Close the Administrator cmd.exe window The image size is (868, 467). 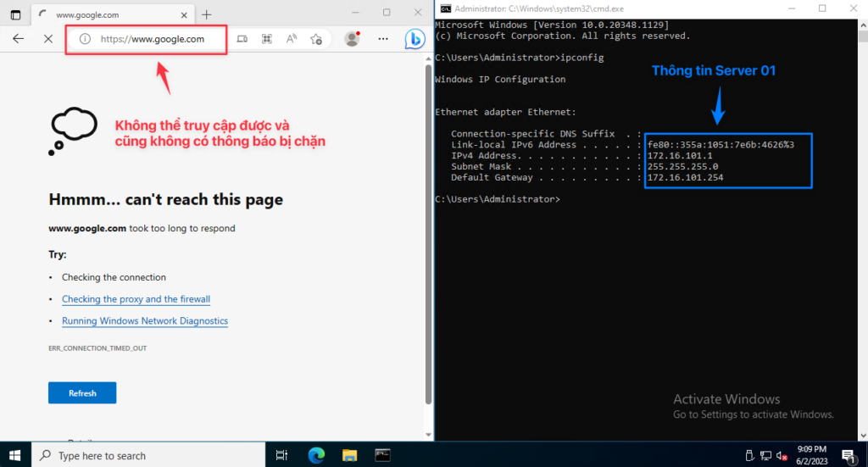coord(853,8)
